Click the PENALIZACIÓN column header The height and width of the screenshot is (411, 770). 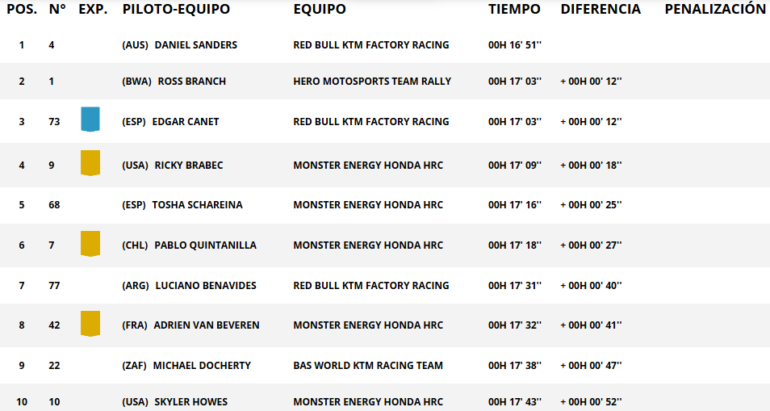[714, 9]
